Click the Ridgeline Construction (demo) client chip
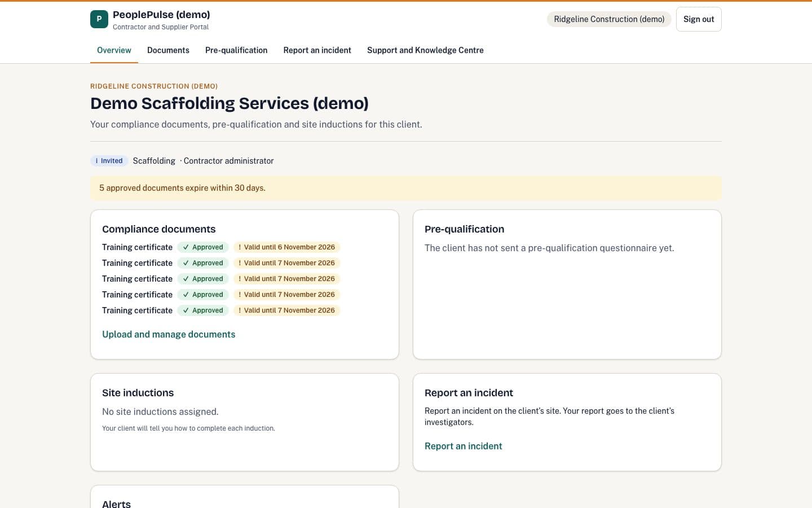Screen dimensions: 812x508 (609, 19)
